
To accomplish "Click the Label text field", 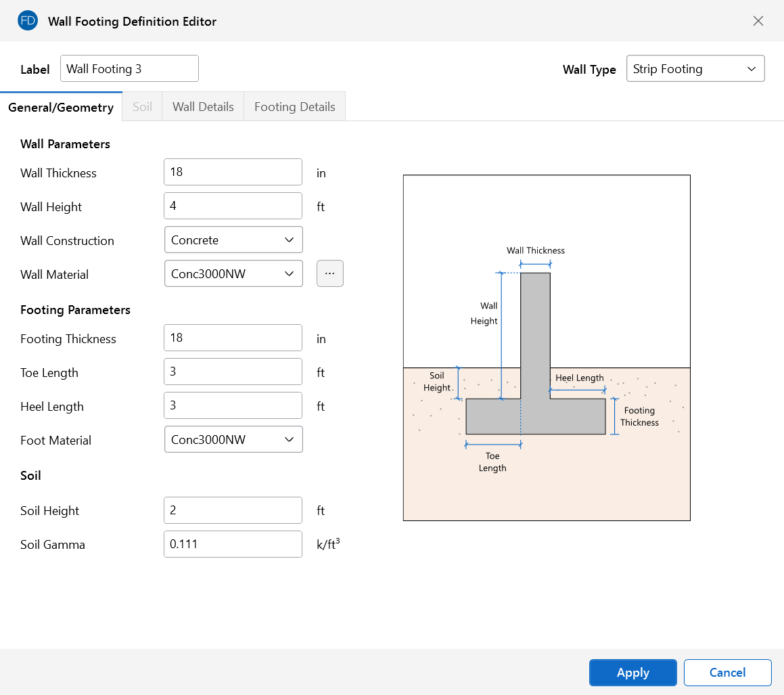I will (x=129, y=69).
